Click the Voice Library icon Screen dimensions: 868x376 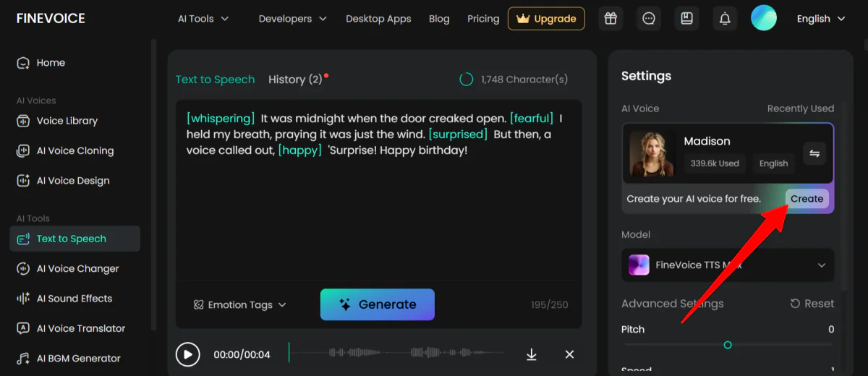click(x=23, y=121)
